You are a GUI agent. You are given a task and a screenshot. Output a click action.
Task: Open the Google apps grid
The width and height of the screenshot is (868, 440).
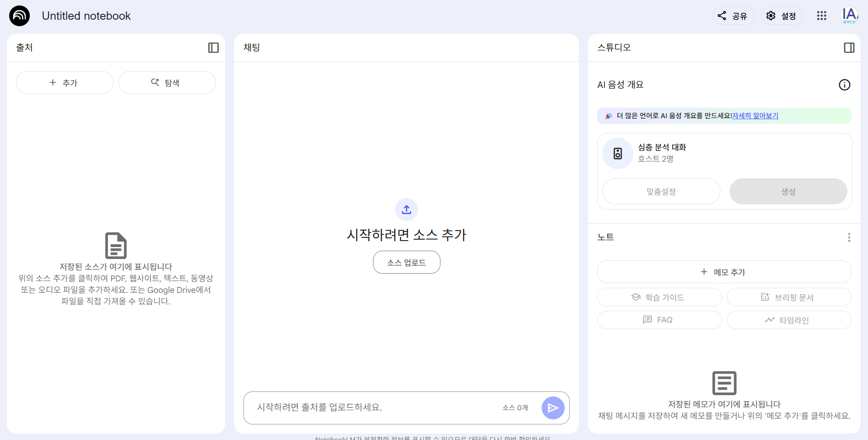[x=821, y=16]
